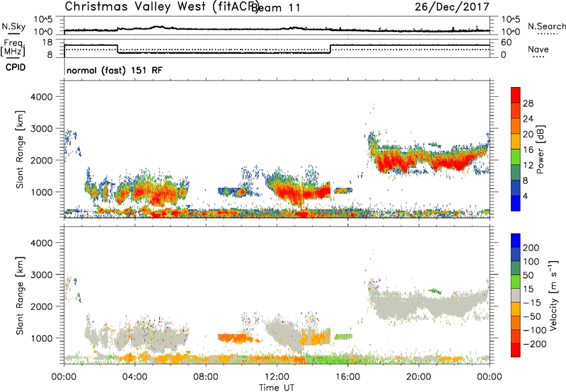Click the '12:00' time axis tick label
Viewport: 566px width, 392px height.
pyautogui.click(x=277, y=377)
